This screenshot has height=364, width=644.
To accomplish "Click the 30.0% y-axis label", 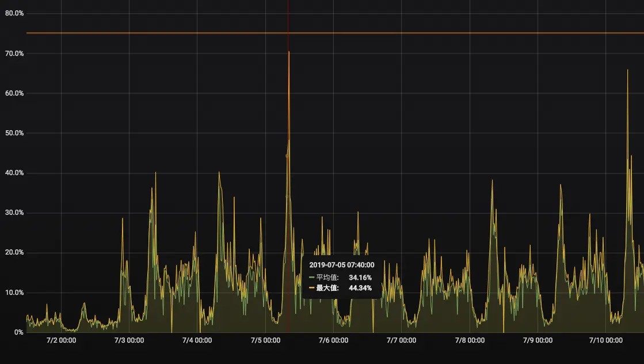I will pos(14,213).
